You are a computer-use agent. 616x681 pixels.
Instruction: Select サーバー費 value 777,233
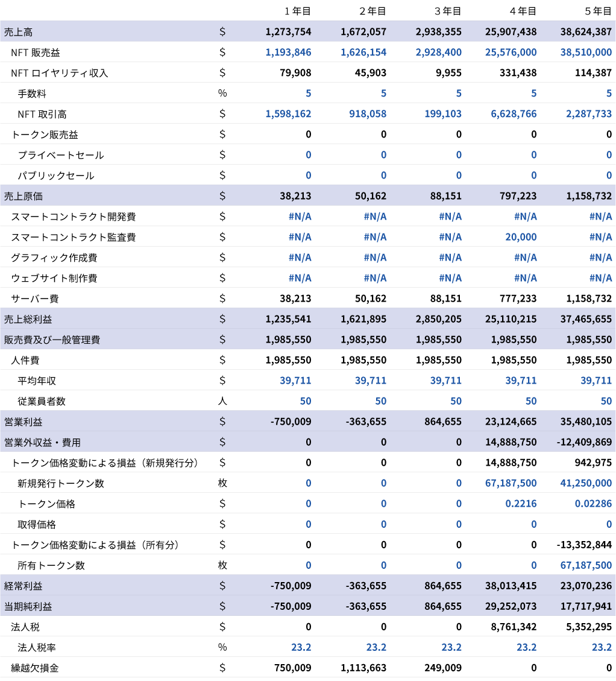tap(518, 299)
